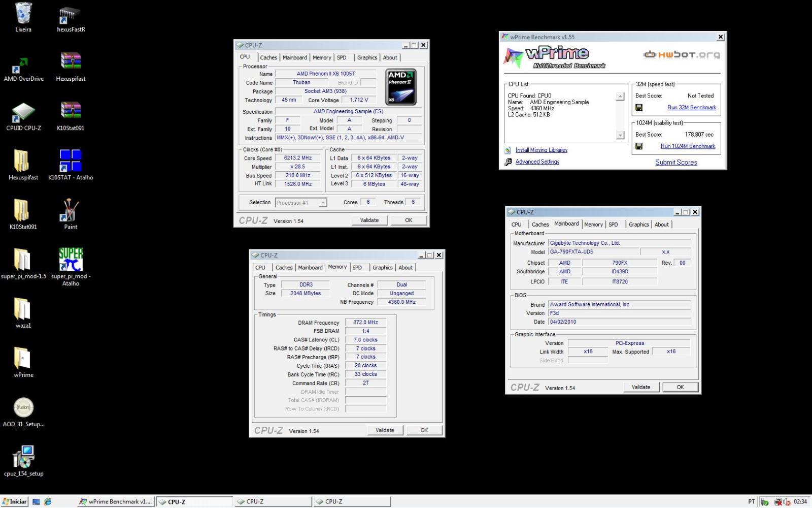Click the AMD Phenom II logo in CPU-Z
The image size is (812, 508).
[x=401, y=87]
